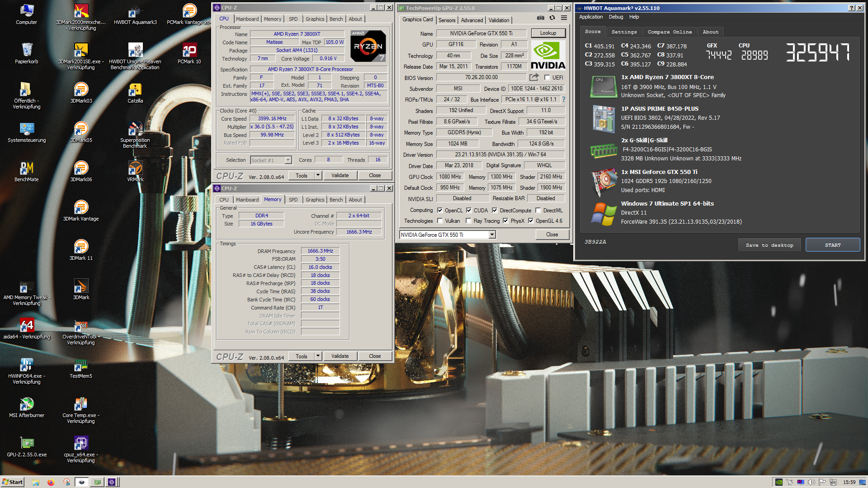The width and height of the screenshot is (868, 488).
Task: Open HWBOT Unigine Heaven Benchmark icon
Action: pyautogui.click(x=135, y=56)
